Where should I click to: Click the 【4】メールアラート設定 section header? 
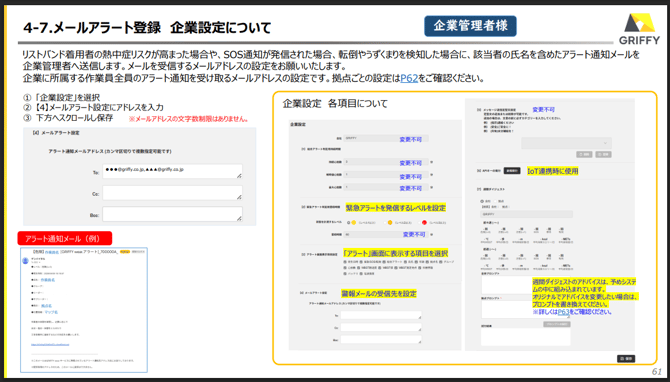[56, 133]
